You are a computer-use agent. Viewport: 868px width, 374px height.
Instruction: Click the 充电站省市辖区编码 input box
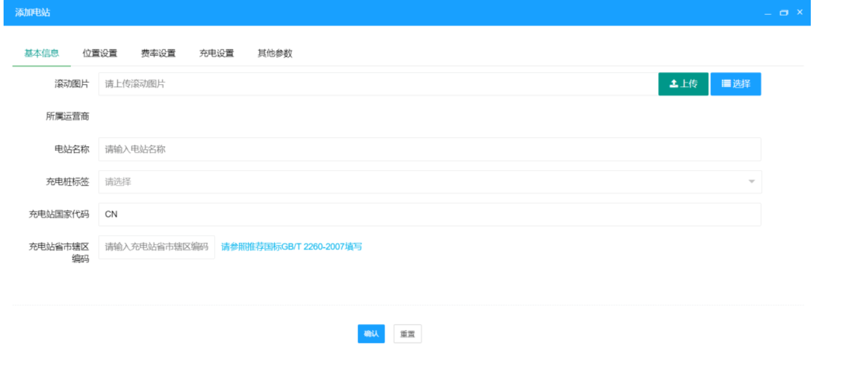coord(156,247)
